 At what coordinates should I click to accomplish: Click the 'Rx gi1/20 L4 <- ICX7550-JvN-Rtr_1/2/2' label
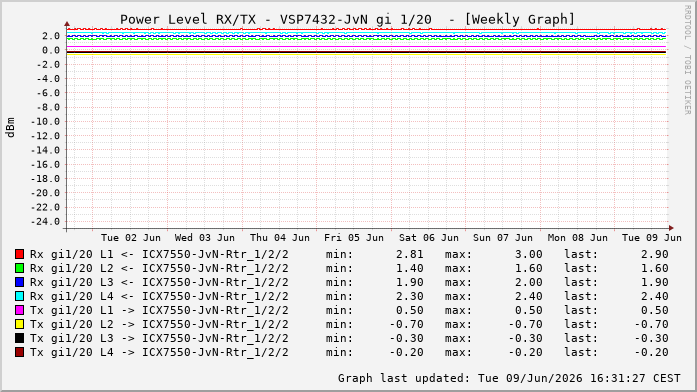coord(159,296)
